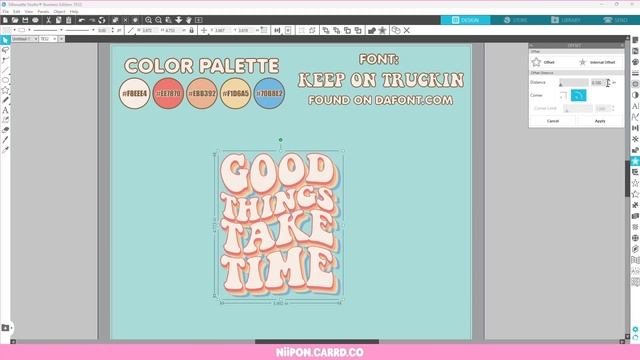This screenshot has height=360, width=640.
Task: Click the Undo arrow icon
Action: point(82,20)
